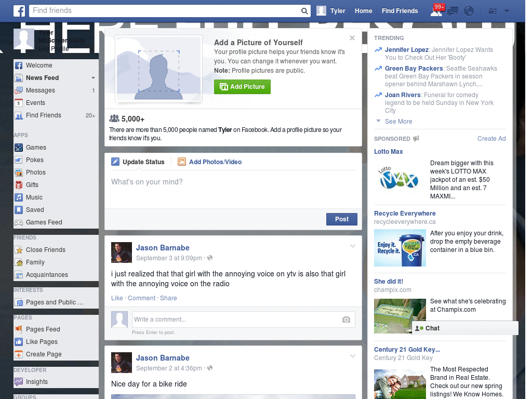
Task: Click the profile picture placeholder image
Action: [159, 69]
